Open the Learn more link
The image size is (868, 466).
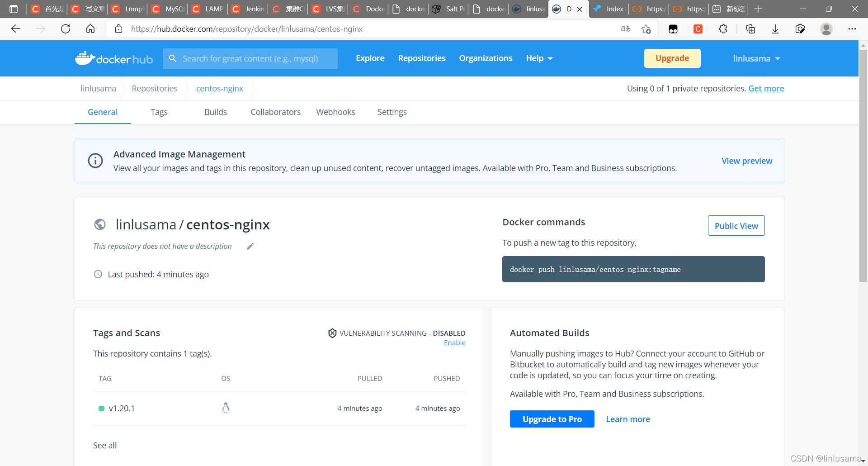tap(628, 419)
